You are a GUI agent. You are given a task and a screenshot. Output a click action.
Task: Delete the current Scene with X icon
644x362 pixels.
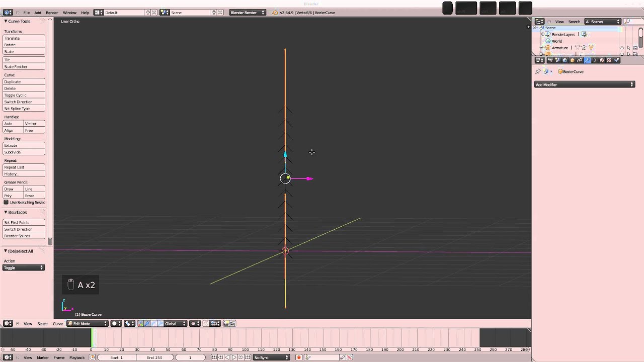220,13
